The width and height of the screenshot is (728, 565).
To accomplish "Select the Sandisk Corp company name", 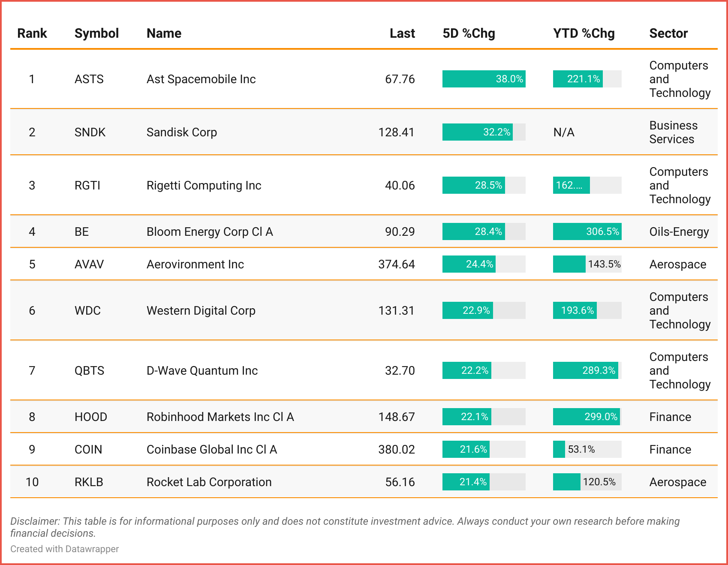I will pyautogui.click(x=181, y=132).
